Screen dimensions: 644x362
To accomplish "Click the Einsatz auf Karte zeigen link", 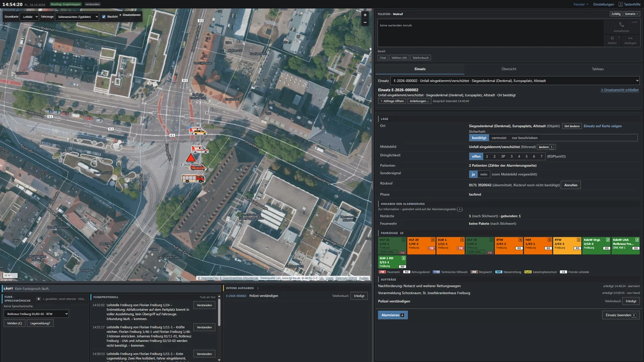I will pos(603,126).
